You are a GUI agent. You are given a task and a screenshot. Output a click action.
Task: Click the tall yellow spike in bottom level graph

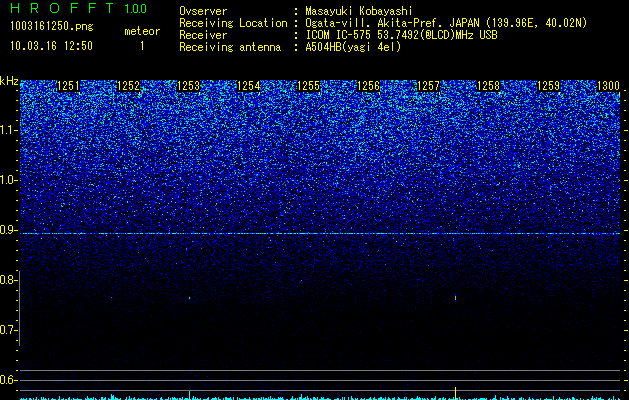(455, 393)
